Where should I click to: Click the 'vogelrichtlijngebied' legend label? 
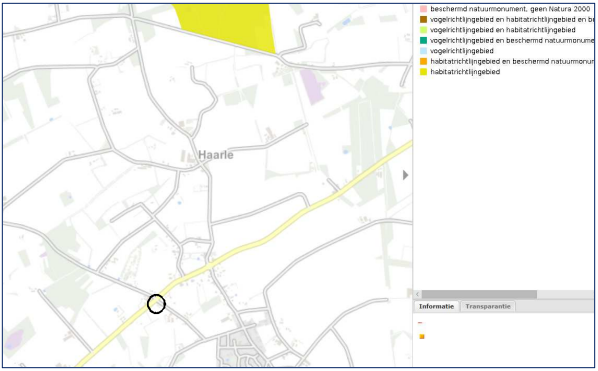461,51
